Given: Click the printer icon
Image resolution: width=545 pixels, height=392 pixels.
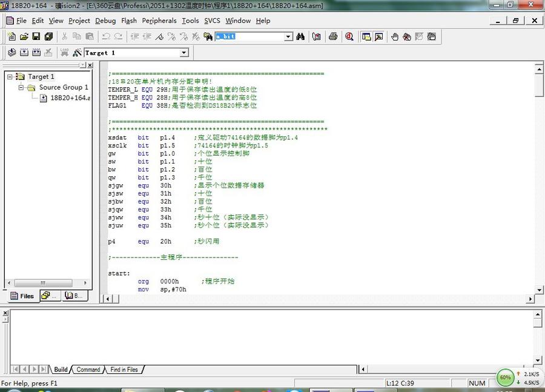Looking at the screenshot, I should coord(333,36).
